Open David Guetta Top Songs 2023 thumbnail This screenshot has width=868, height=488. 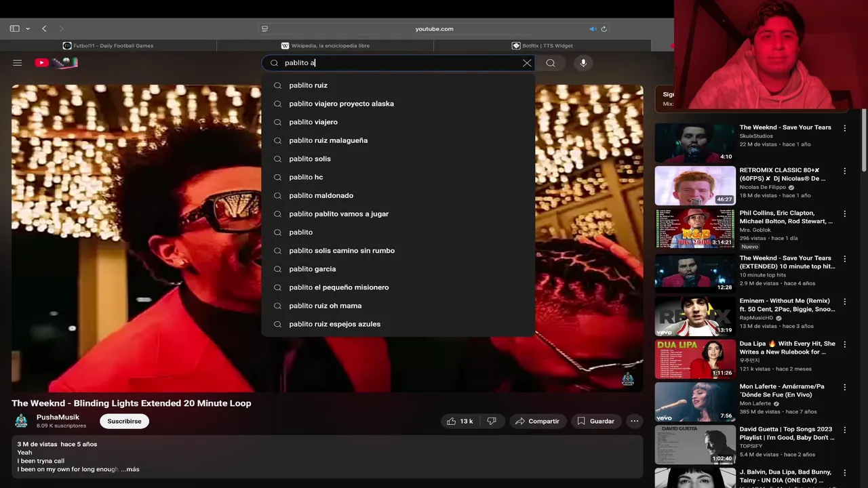tap(695, 445)
